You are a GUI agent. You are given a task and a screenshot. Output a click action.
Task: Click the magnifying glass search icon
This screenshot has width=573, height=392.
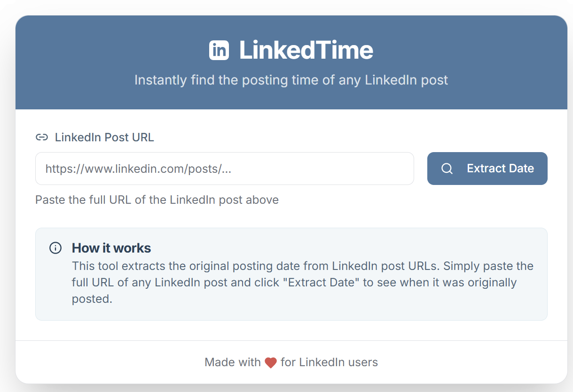(447, 169)
